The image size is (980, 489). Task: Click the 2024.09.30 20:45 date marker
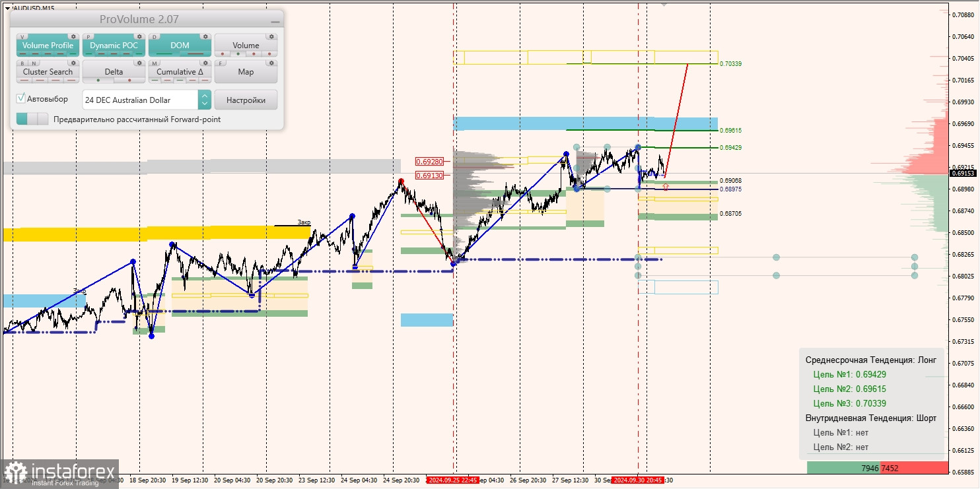[637, 480]
